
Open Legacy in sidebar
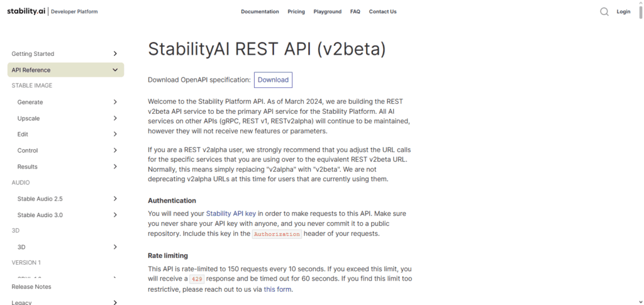point(21,302)
